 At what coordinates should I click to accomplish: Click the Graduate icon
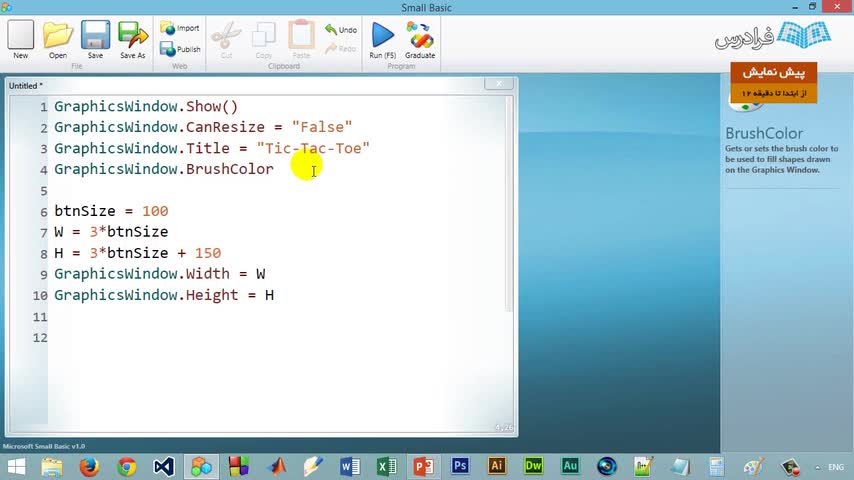pos(420,40)
